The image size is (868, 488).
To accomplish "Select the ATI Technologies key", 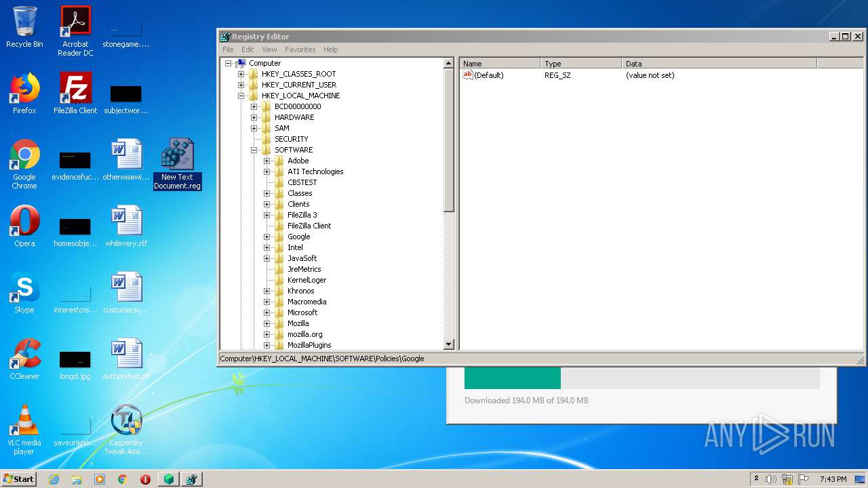I will pos(315,171).
